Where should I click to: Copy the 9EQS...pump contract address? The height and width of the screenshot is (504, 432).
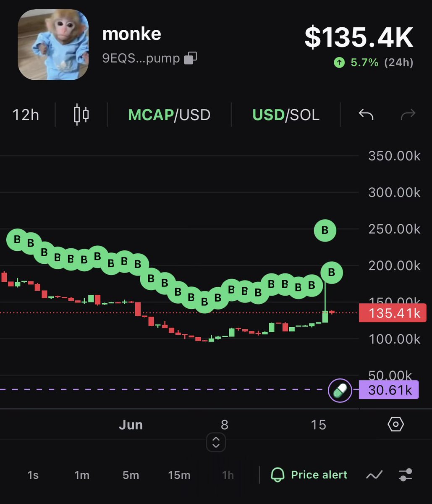(x=191, y=58)
